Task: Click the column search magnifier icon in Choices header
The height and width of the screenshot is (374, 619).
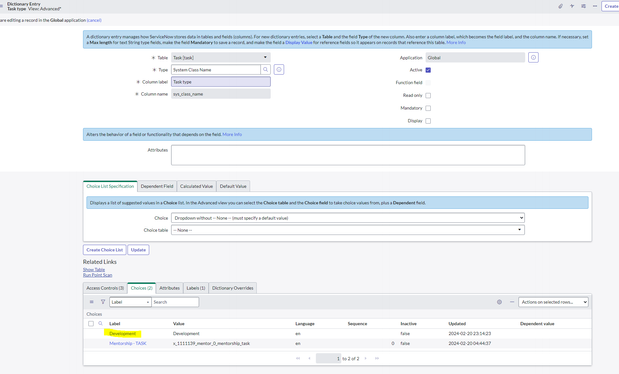Action: (x=100, y=323)
